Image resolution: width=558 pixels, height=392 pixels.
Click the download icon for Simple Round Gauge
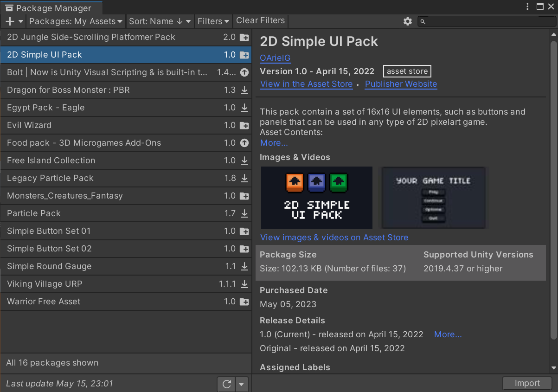point(244,266)
